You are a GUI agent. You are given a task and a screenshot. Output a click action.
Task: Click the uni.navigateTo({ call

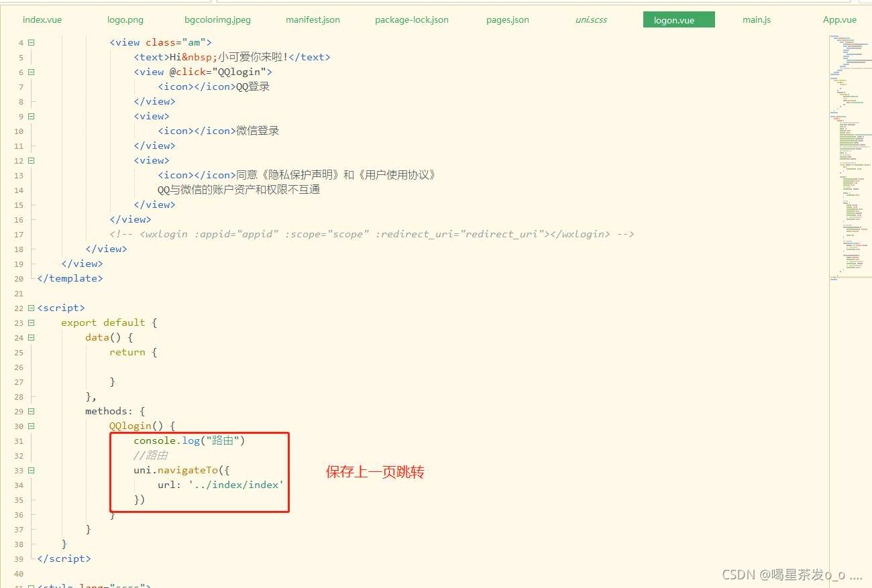click(181, 470)
